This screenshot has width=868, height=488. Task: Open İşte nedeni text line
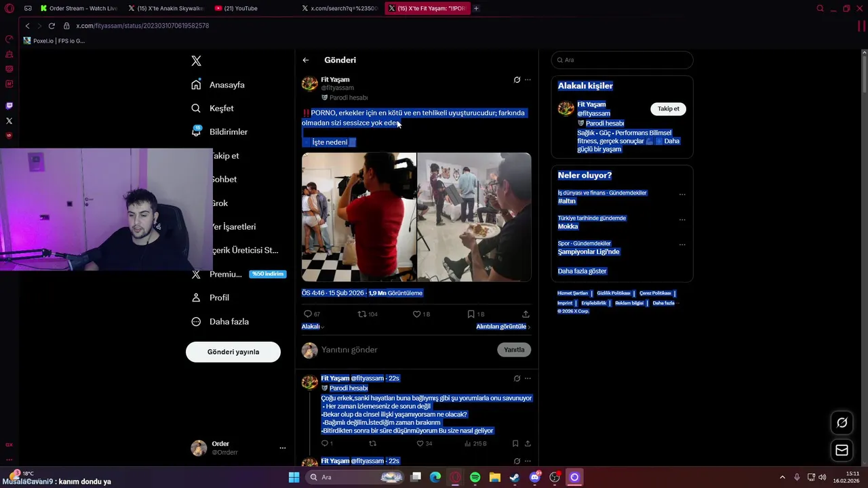330,142
